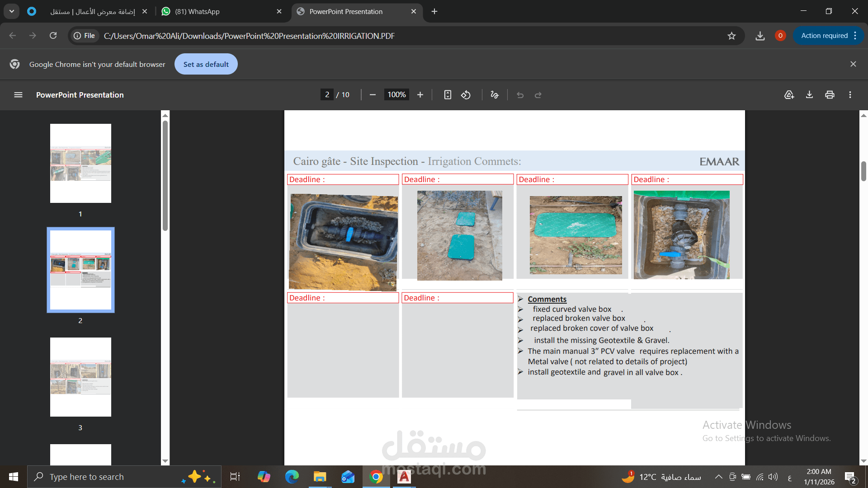Download the PDF from viewer toolbar
The image size is (868, 488).
809,95
